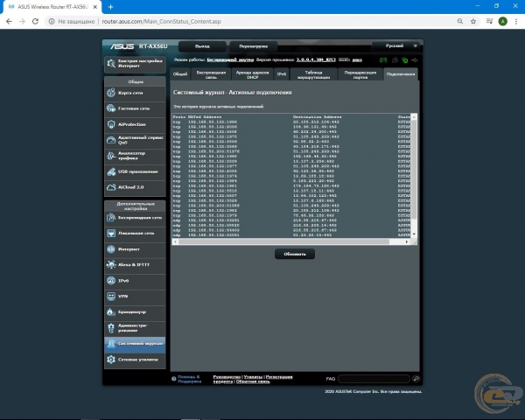The width and height of the screenshot is (525, 420).
Task: Click the log scrollbar right arrow
Action: pyautogui.click(x=407, y=241)
